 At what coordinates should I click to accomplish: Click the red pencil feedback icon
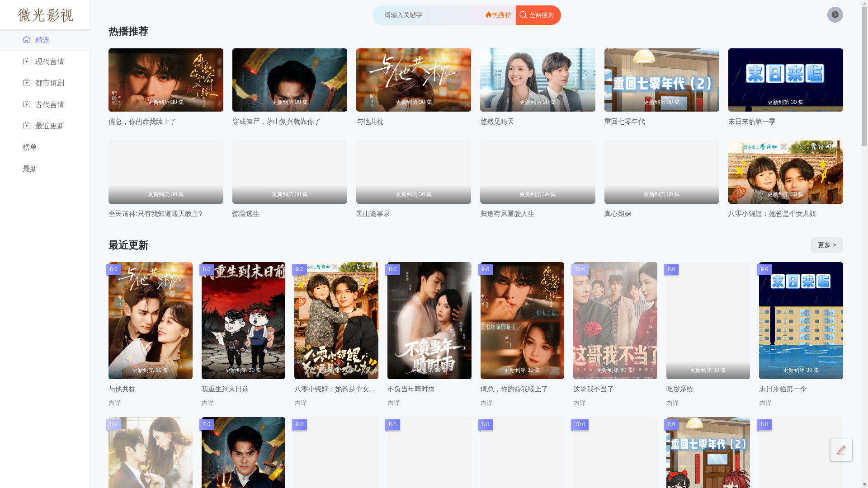pos(841,450)
